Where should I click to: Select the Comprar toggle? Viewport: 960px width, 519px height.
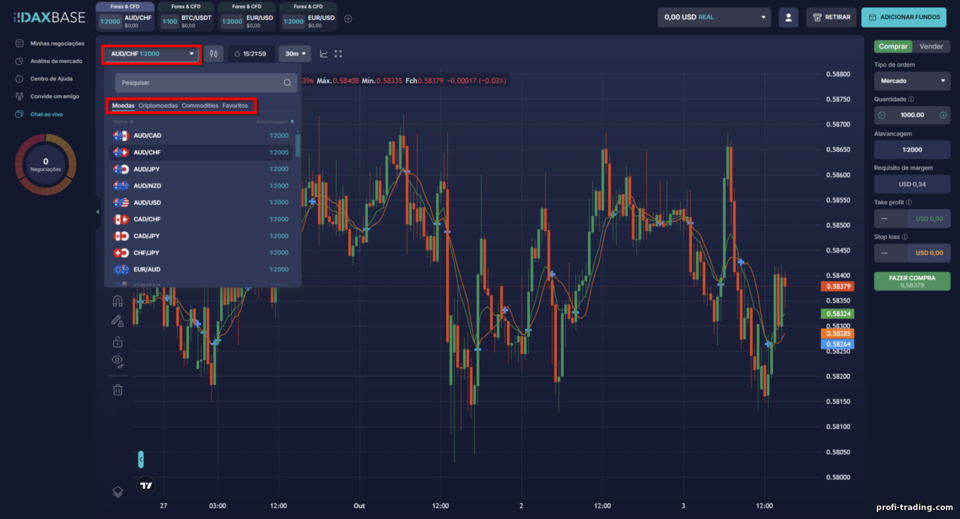click(x=893, y=47)
